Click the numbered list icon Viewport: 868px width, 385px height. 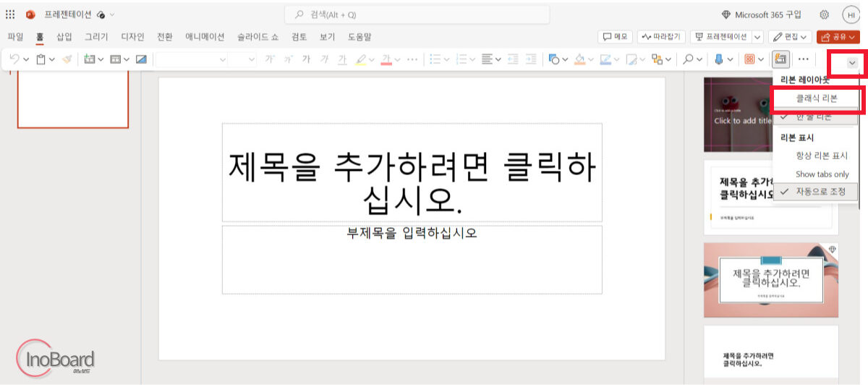pyautogui.click(x=461, y=59)
